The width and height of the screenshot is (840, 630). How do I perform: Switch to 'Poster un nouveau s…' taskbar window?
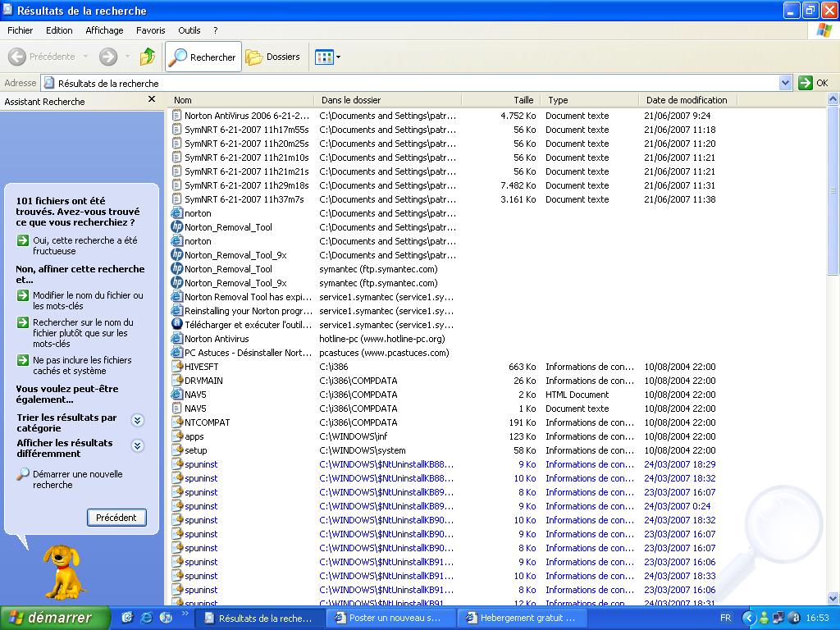[391, 618]
